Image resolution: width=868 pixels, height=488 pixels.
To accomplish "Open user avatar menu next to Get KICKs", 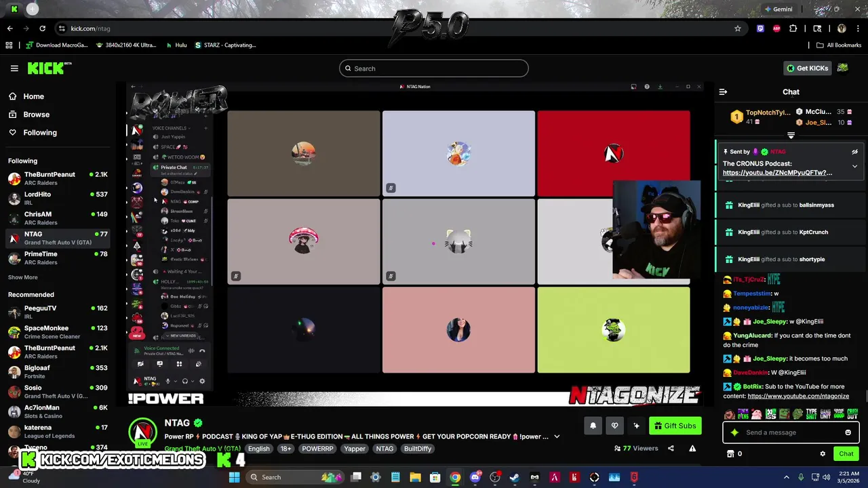I will (x=843, y=68).
